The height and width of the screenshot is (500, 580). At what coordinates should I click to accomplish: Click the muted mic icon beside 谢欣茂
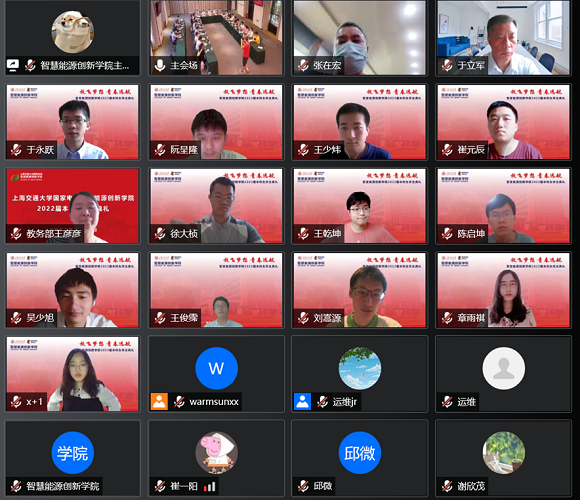(447, 486)
